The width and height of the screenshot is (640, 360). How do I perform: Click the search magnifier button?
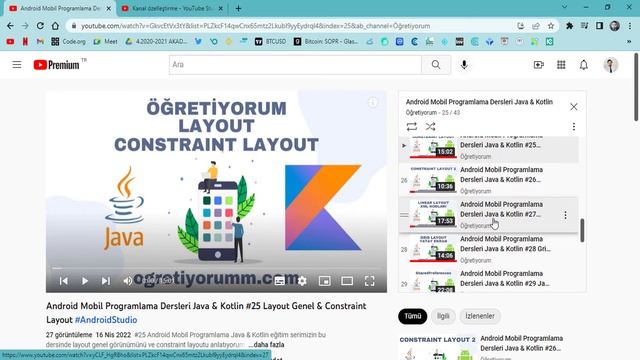pos(436,64)
